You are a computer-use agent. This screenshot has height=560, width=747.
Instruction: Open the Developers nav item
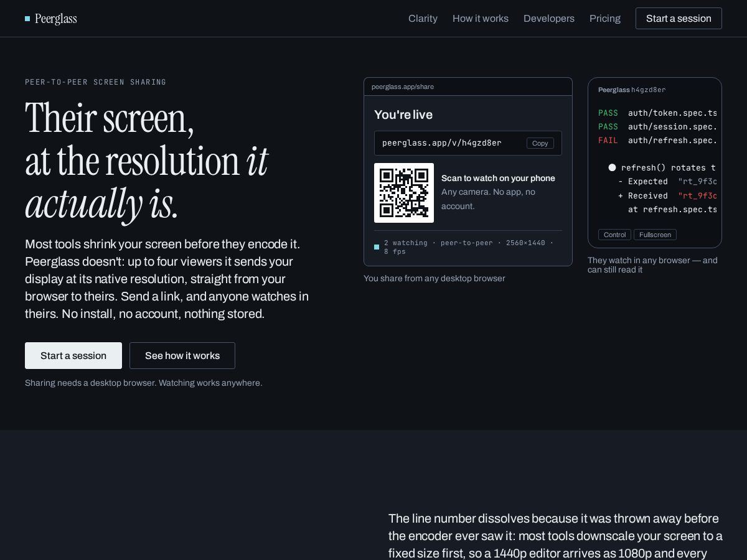point(549,19)
